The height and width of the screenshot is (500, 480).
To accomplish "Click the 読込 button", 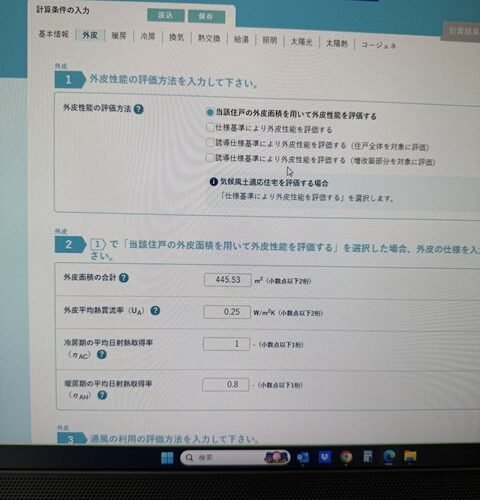I will (166, 15).
